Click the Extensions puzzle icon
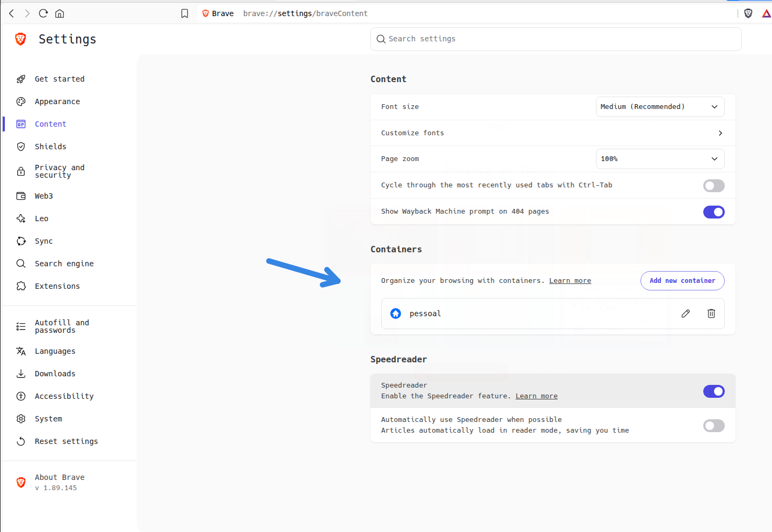 pyautogui.click(x=21, y=286)
